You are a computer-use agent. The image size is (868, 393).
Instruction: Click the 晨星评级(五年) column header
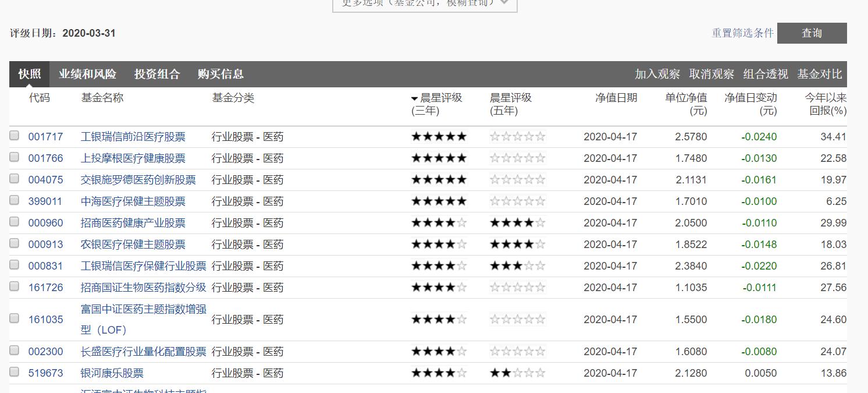pos(511,104)
